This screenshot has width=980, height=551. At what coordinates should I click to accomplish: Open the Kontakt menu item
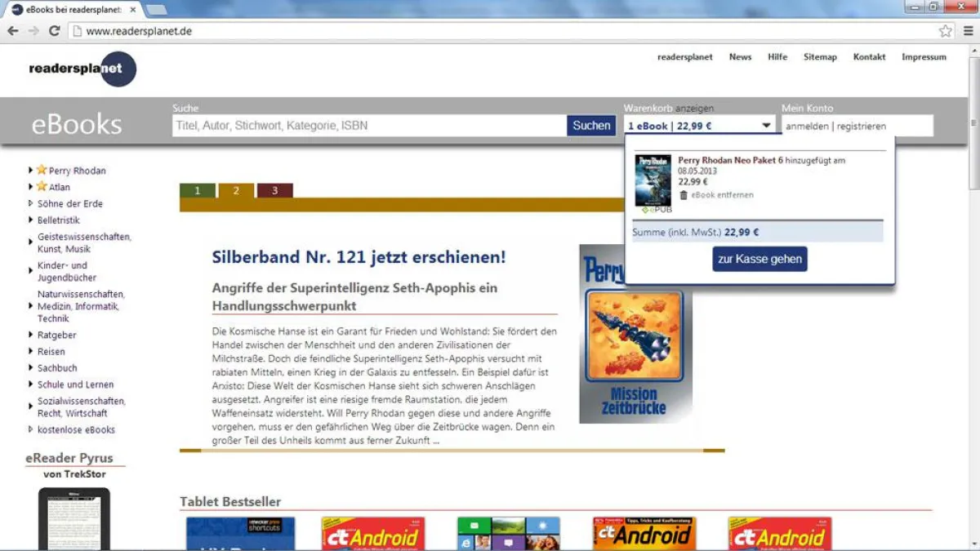(869, 57)
